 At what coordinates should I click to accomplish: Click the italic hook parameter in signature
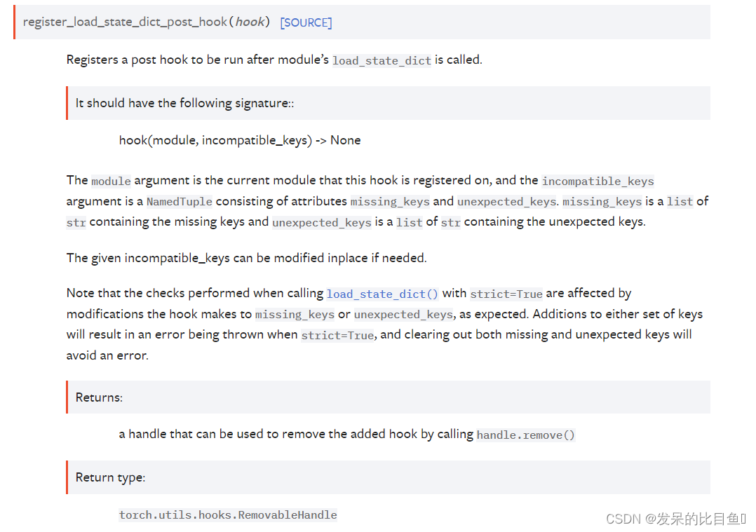[x=250, y=22]
